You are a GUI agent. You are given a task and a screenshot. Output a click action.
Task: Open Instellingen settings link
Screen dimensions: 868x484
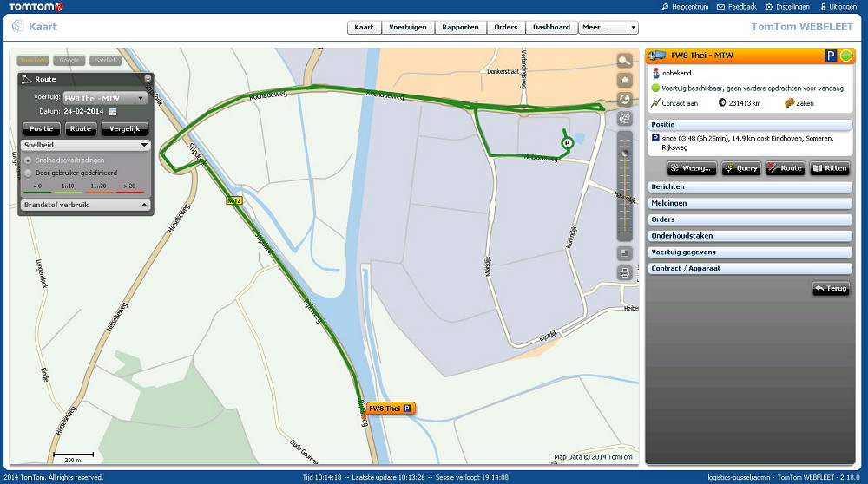point(788,7)
